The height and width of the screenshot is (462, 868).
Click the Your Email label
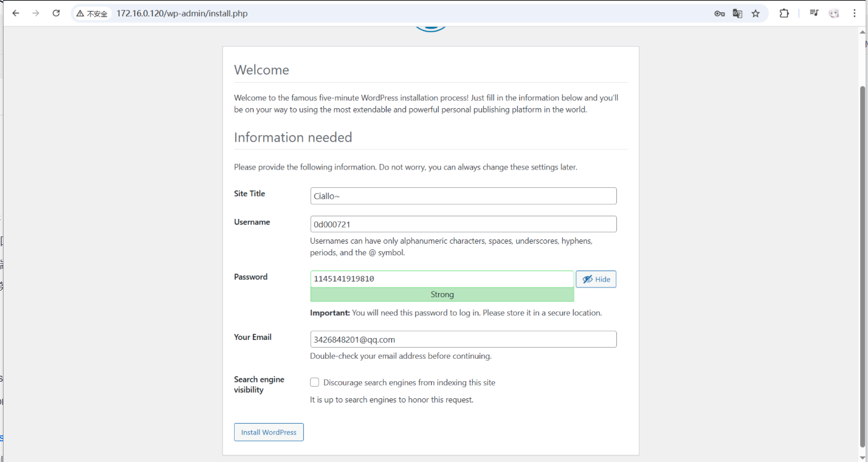(x=252, y=337)
